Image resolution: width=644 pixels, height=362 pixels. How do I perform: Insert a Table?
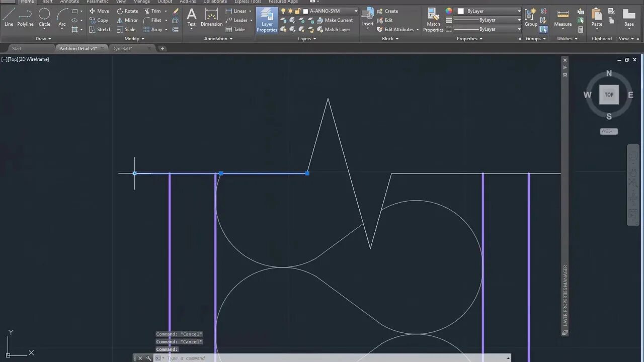pyautogui.click(x=235, y=29)
